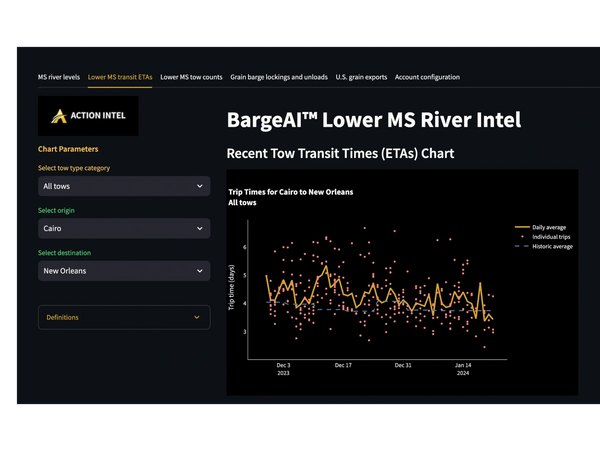600x451 pixels.
Task: Click 'BargeAI Lower MS River Intel' title
Action: 374,120
